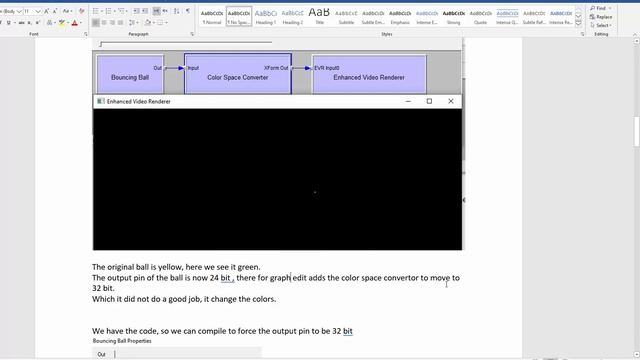Viewport: 640px width, 360px height.
Task: Click the Multilevel List icon
Action: pyautogui.click(x=122, y=11)
